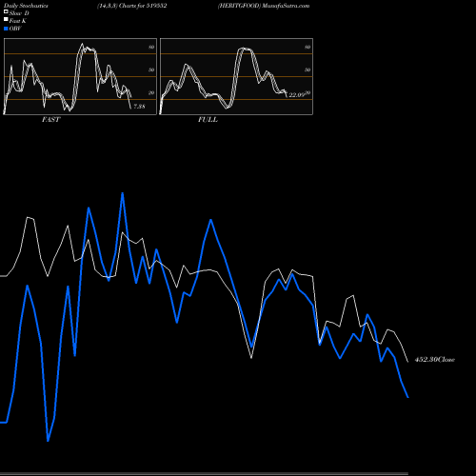This screenshot has width=476, height=476.
Task: Click the FAST stochastic chart panel
Action: click(80, 76)
